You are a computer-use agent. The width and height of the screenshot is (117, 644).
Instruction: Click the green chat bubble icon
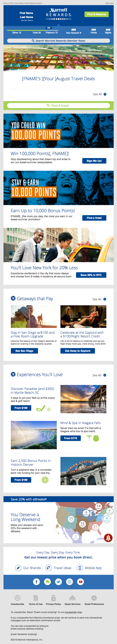[48, 582]
